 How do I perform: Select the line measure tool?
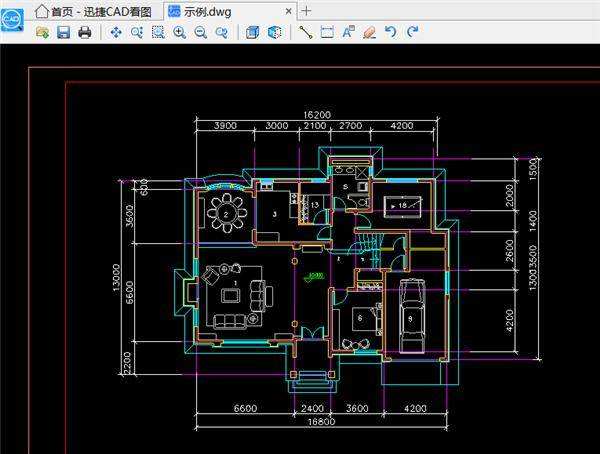click(x=305, y=32)
